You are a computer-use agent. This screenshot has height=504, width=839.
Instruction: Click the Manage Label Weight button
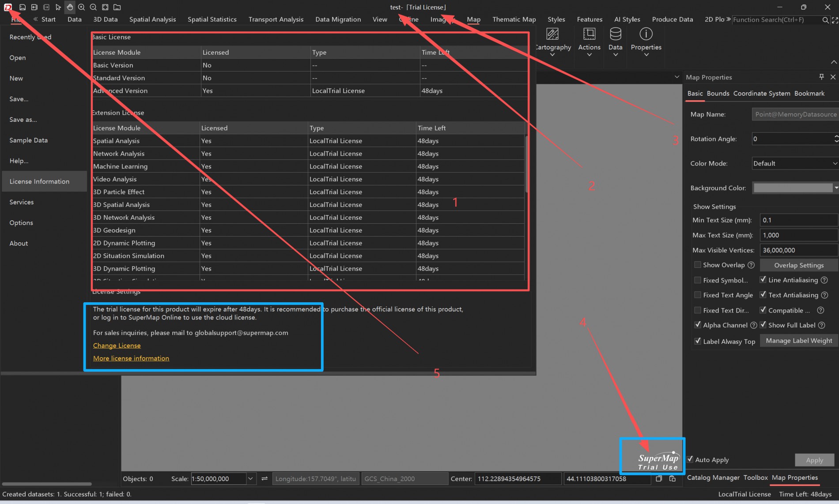[x=798, y=341]
